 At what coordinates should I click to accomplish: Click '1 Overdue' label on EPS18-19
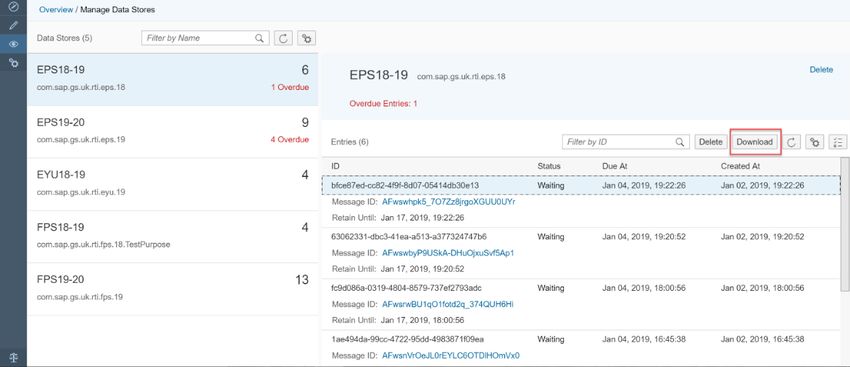click(290, 87)
